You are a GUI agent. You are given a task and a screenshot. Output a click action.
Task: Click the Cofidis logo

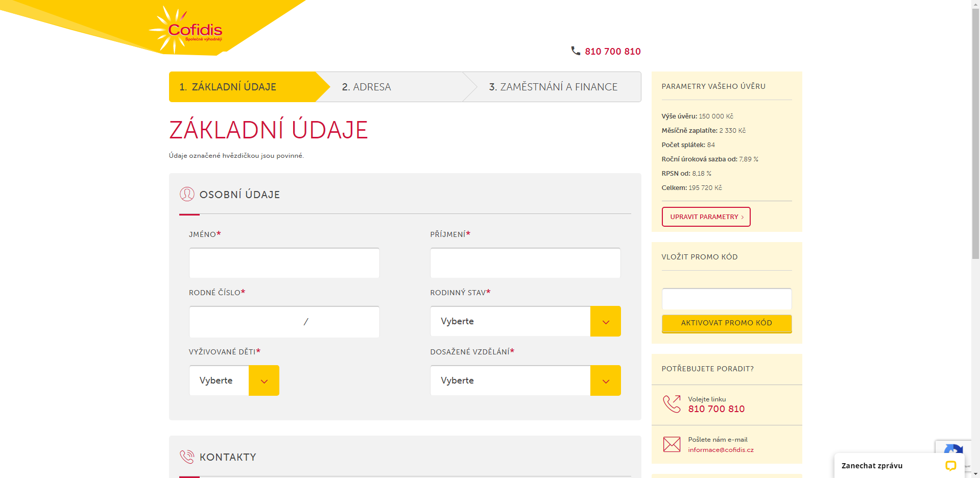186,30
